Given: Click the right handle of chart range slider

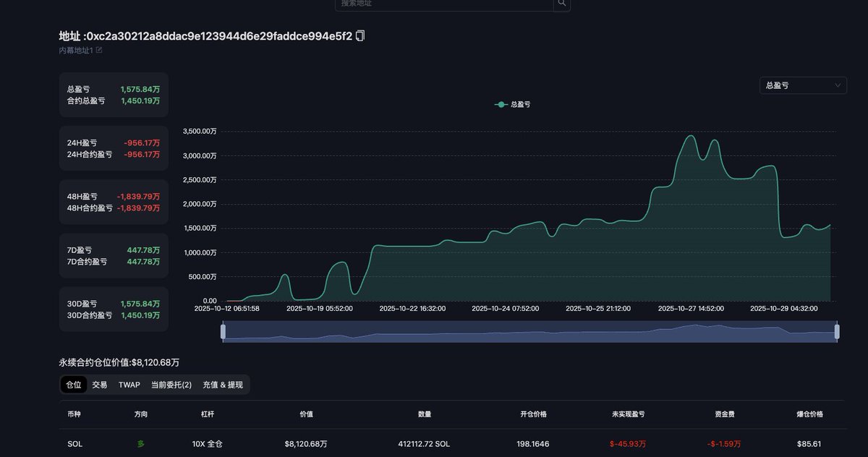Looking at the screenshot, I should tap(837, 331).
